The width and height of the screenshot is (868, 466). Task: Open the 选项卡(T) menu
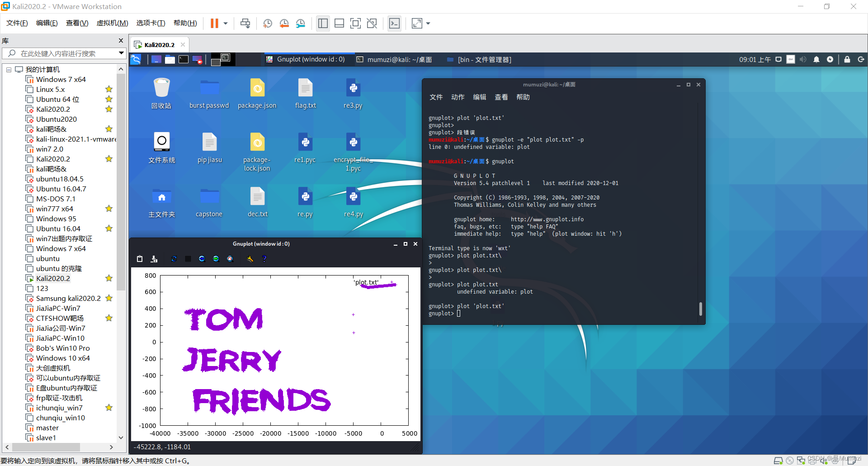point(151,23)
